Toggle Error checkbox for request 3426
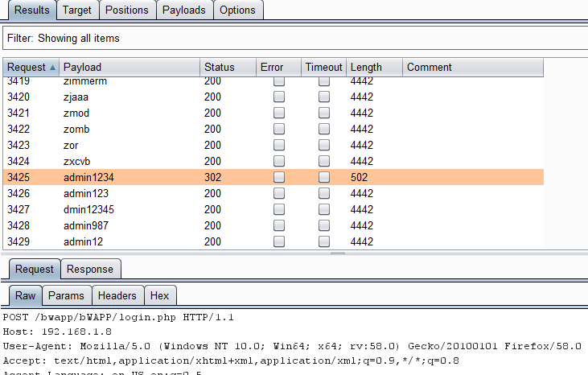The height and width of the screenshot is (375, 588). [279, 193]
